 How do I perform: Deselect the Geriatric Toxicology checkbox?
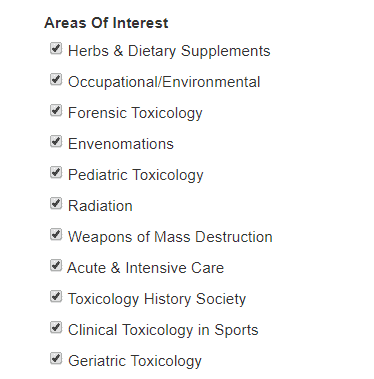56,358
